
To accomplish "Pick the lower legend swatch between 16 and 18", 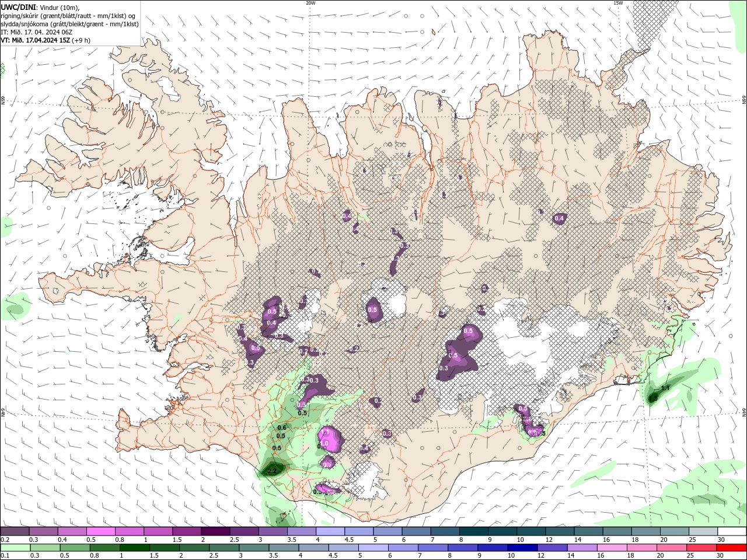I will point(611,548).
